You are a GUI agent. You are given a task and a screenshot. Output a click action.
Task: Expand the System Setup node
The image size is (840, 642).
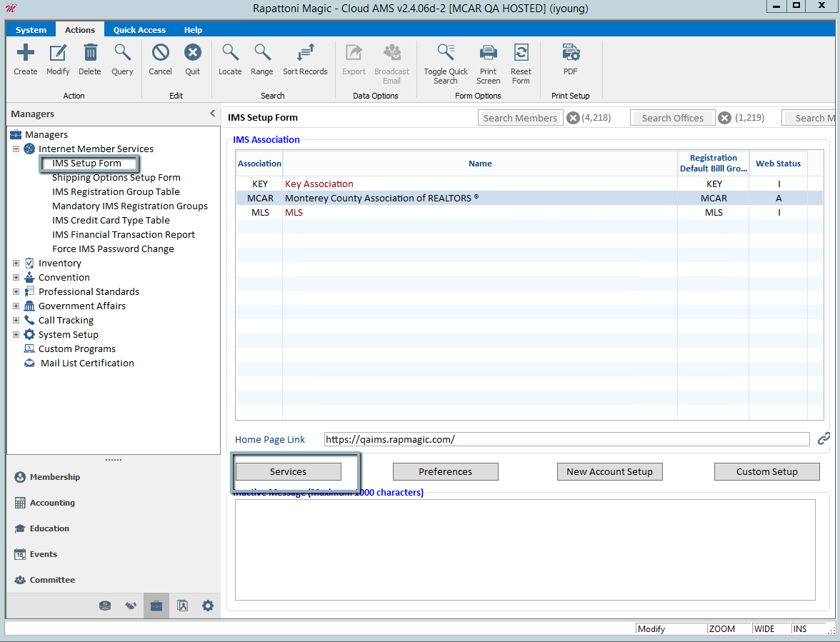click(16, 335)
